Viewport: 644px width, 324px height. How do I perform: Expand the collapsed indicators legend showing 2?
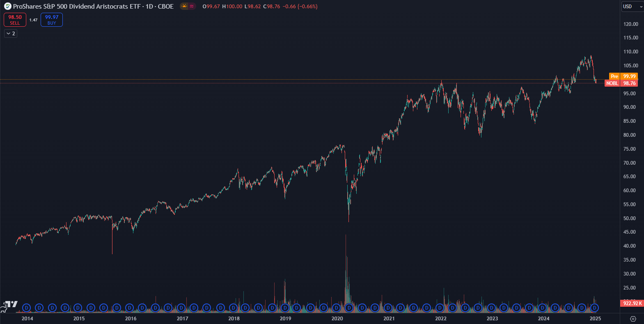click(11, 34)
